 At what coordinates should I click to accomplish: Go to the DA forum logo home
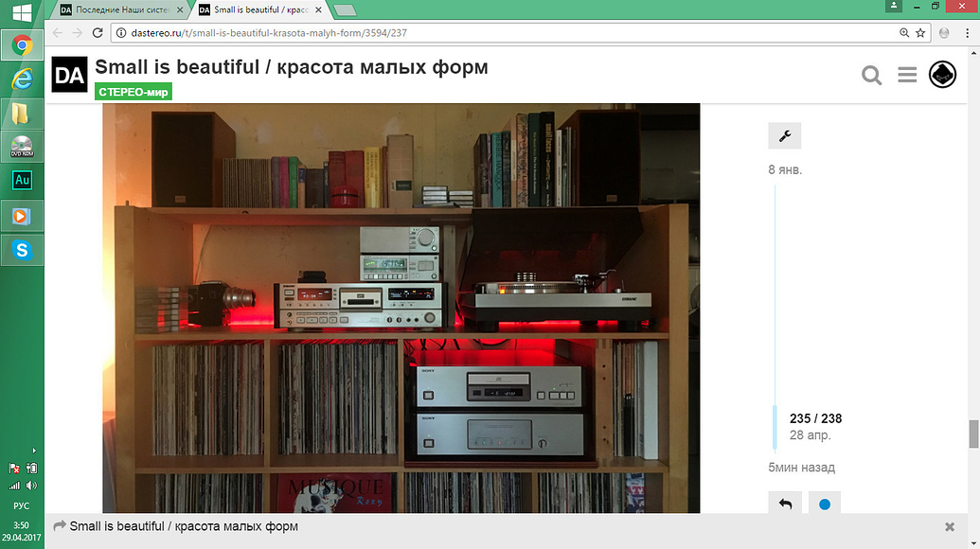(x=69, y=75)
